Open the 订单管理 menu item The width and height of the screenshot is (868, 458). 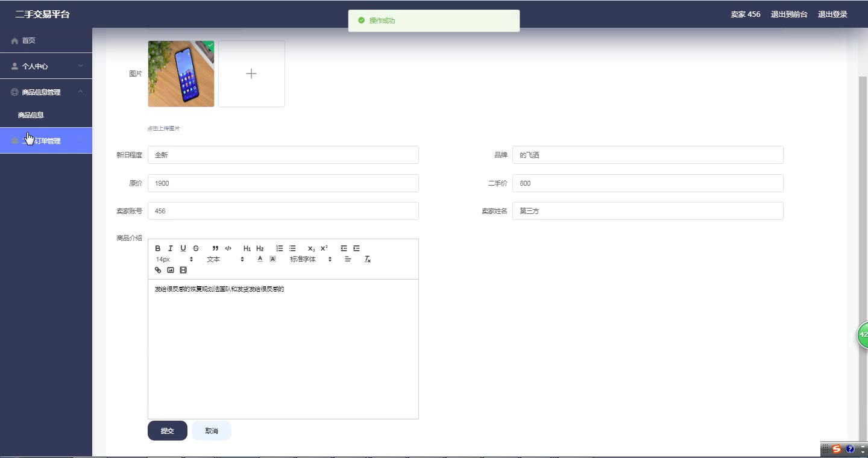[x=46, y=140]
